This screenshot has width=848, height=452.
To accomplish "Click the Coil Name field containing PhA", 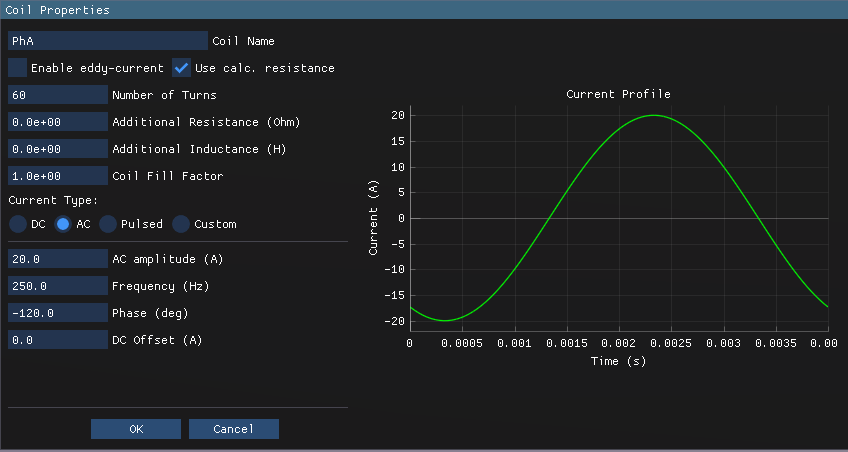I will [107, 41].
